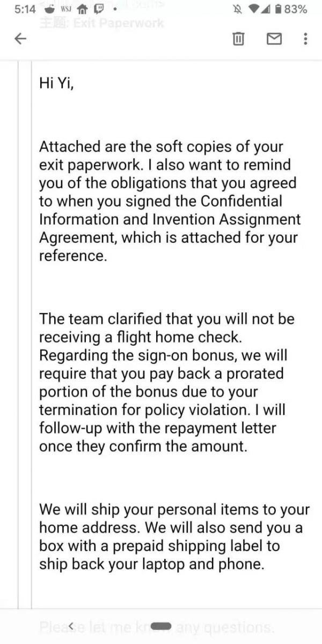Tap the muted bell icon in status bar
The height and width of the screenshot is (644, 322).
237,10
